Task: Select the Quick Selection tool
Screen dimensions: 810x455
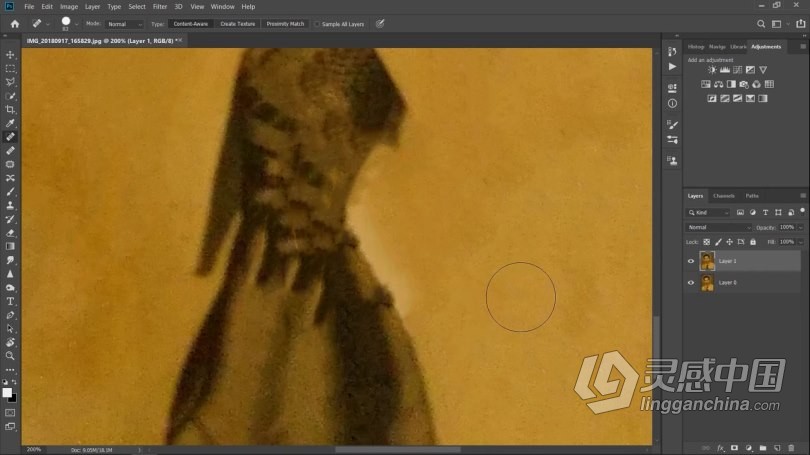Action: click(x=10, y=96)
